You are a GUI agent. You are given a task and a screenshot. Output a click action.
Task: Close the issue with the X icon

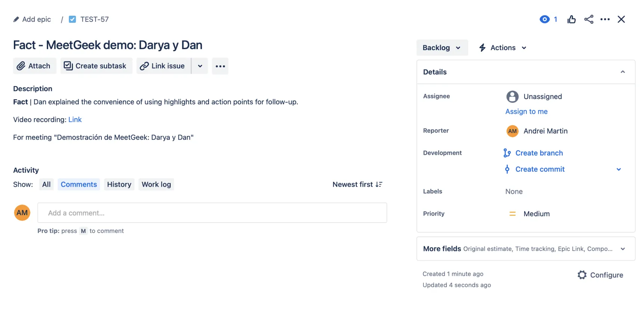point(621,19)
